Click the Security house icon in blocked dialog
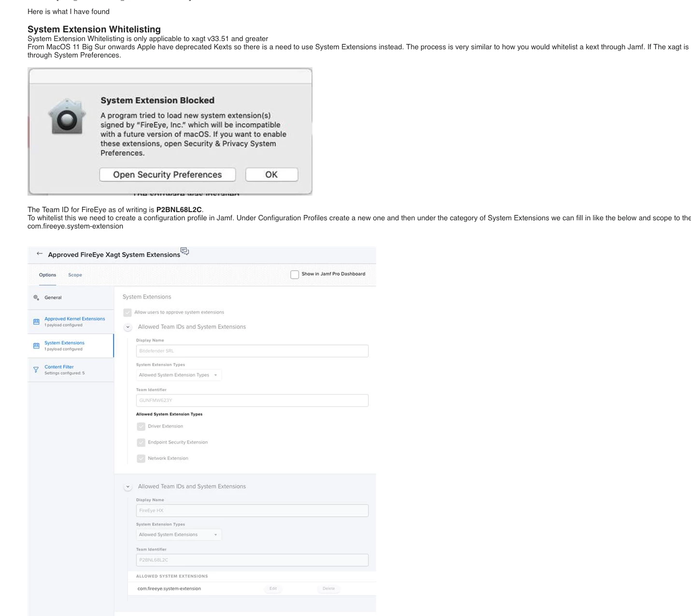The height and width of the screenshot is (616, 691). (67, 116)
